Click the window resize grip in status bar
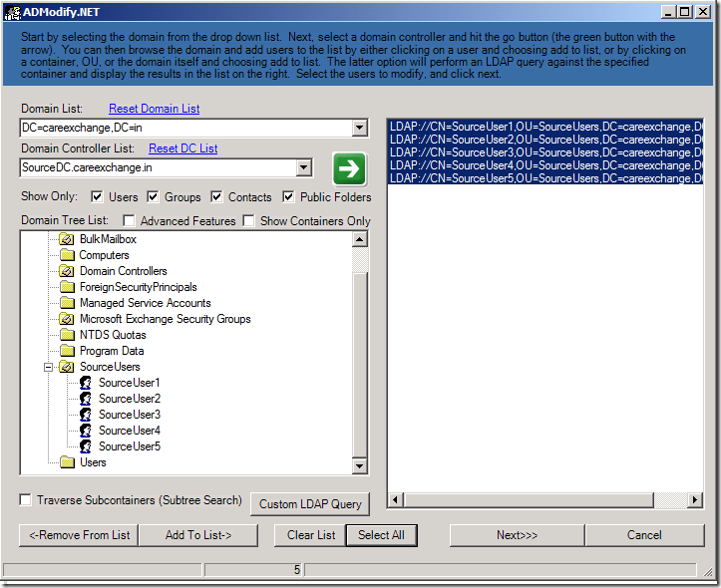Viewport: 721px width, 588px height. 707,571
